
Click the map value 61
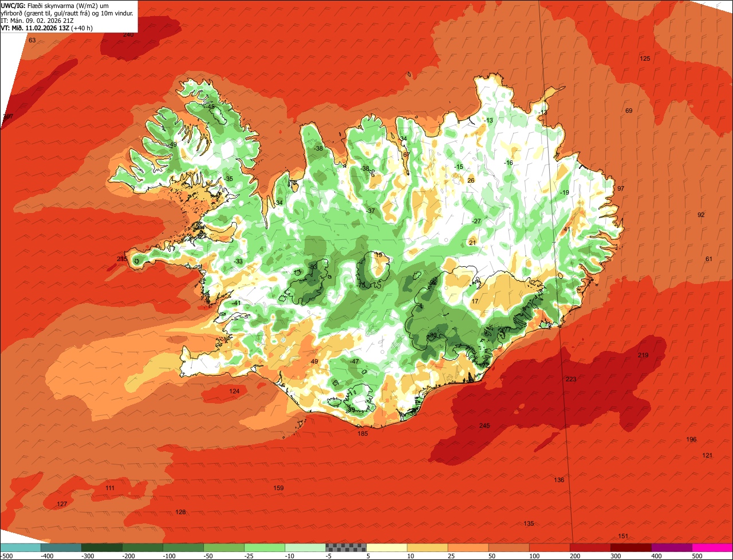(x=709, y=259)
